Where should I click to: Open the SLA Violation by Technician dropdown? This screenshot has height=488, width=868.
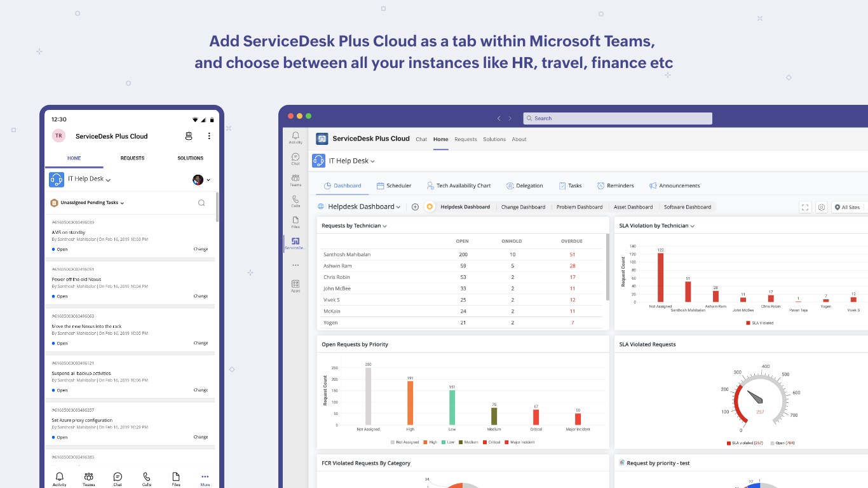pos(692,226)
